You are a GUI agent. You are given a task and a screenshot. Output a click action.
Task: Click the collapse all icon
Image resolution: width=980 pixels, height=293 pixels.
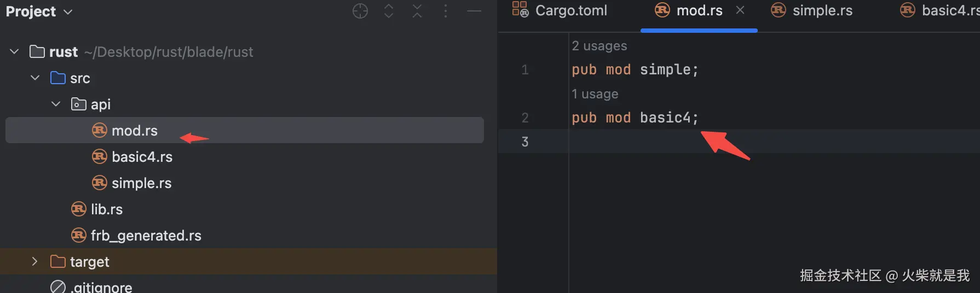coord(417,11)
